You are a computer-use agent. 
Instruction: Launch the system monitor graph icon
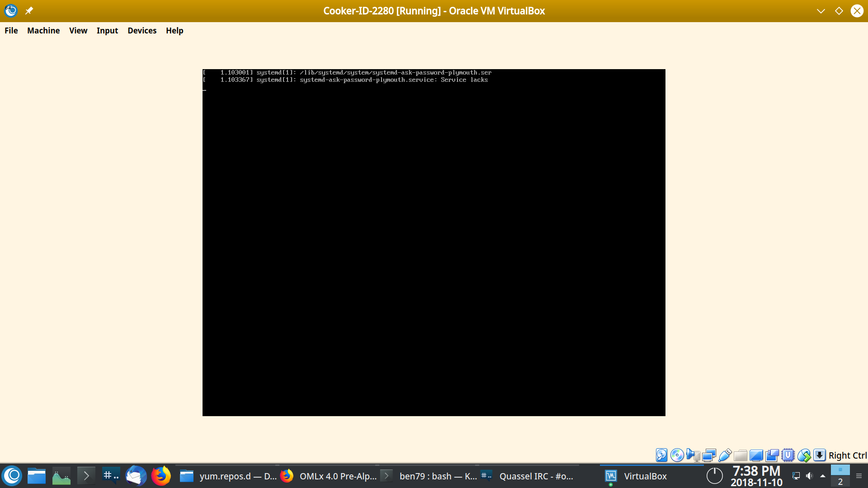click(x=61, y=476)
